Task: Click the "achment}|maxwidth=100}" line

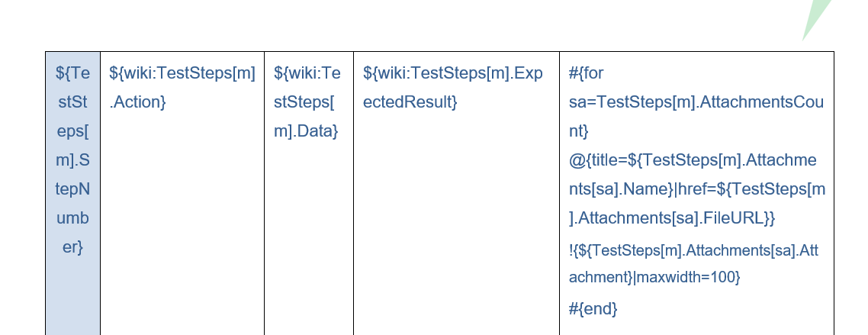Action: pos(654,277)
